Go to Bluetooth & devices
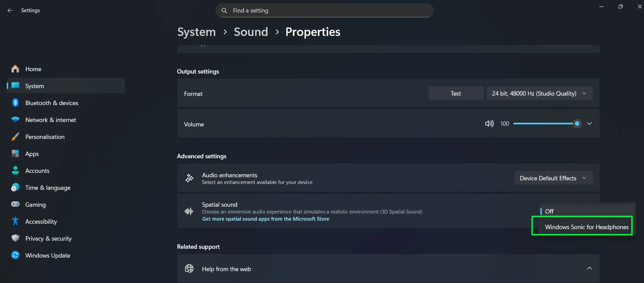Viewport: 644px width, 283px height. [x=66, y=103]
